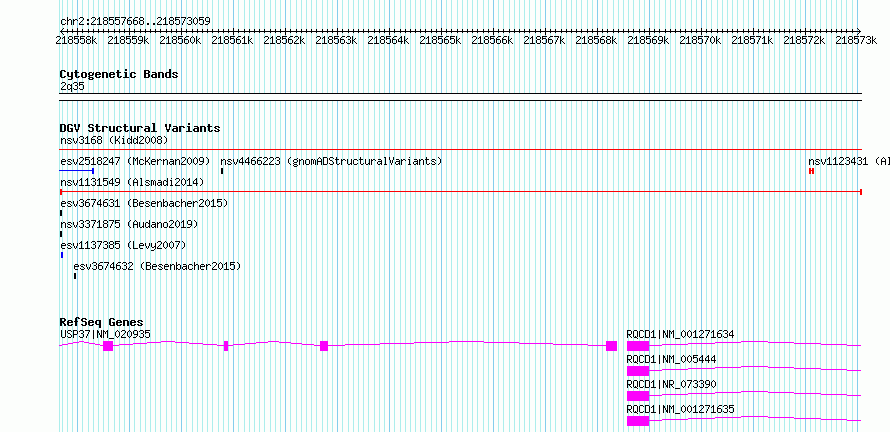Click the black nsv3371875 variant marker

[61, 234]
